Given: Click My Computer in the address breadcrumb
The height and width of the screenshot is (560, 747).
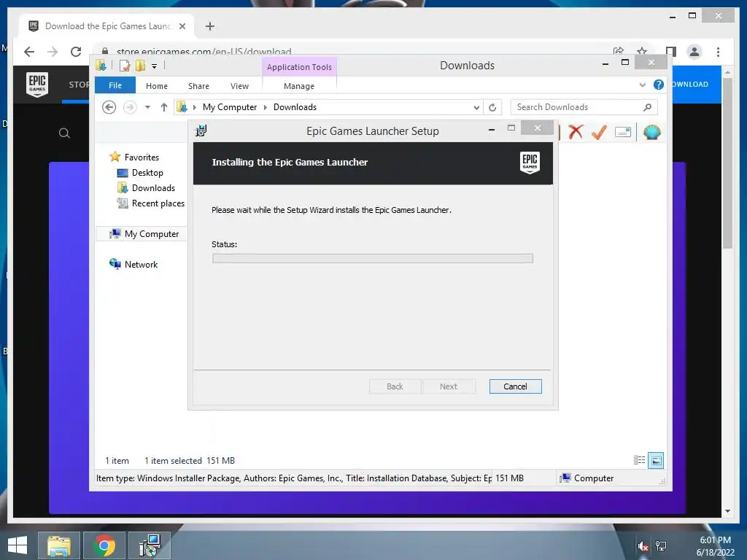Looking at the screenshot, I should tap(230, 107).
